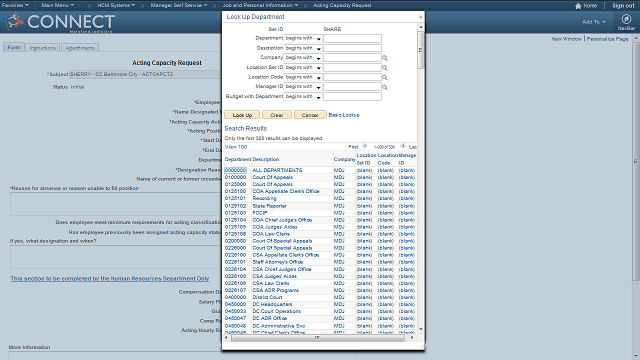Select Staff Attorney's Office row
Viewport: 640px width, 360px height.
point(278,262)
